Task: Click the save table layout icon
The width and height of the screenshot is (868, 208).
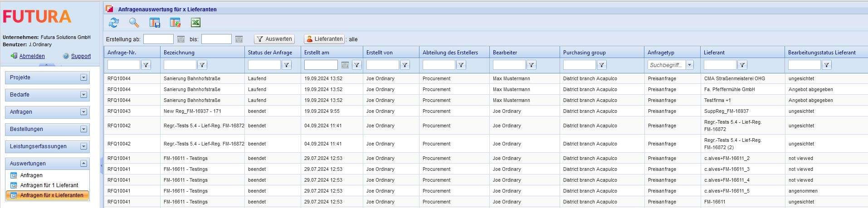Action: [155, 23]
